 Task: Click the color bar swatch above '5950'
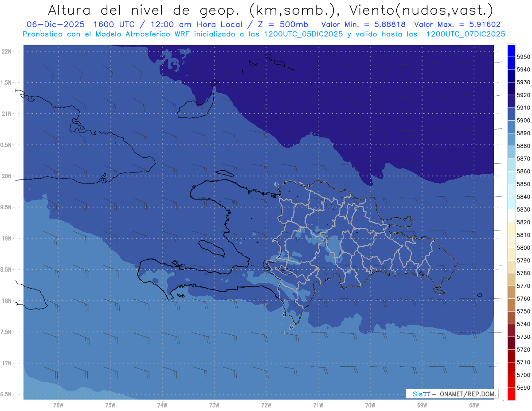[511, 51]
